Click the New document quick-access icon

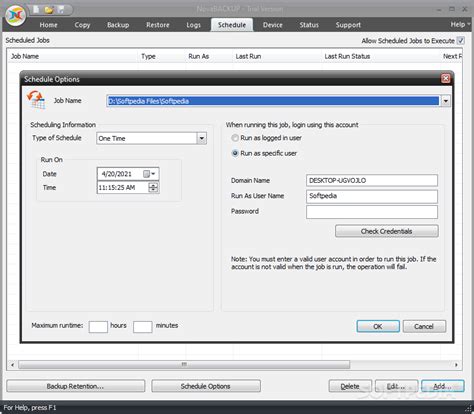coord(36,9)
